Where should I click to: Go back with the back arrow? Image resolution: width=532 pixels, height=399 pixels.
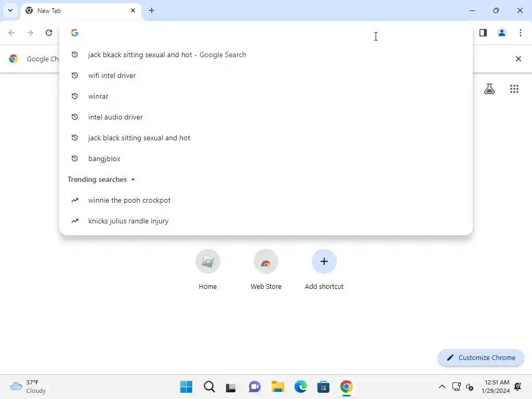(11, 33)
